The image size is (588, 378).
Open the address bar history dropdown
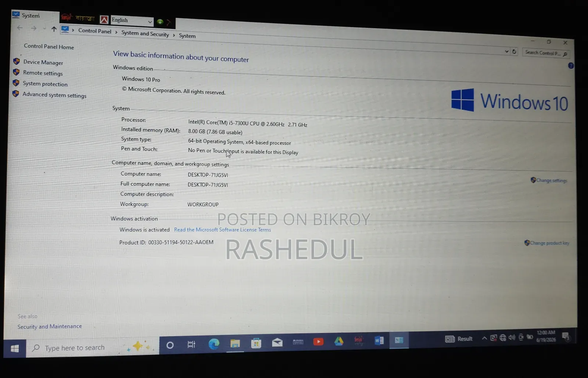click(506, 51)
